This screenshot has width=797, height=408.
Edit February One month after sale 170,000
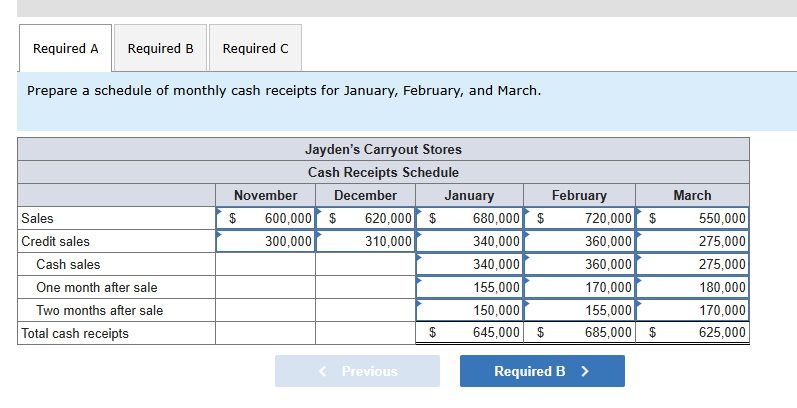pos(579,287)
